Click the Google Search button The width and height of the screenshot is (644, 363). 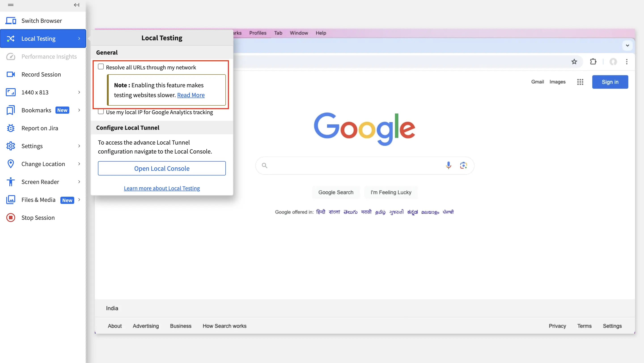tap(336, 192)
